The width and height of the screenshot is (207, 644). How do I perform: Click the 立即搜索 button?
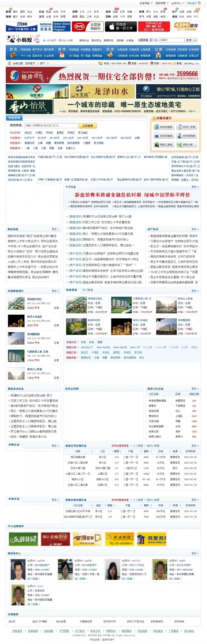[88, 125]
